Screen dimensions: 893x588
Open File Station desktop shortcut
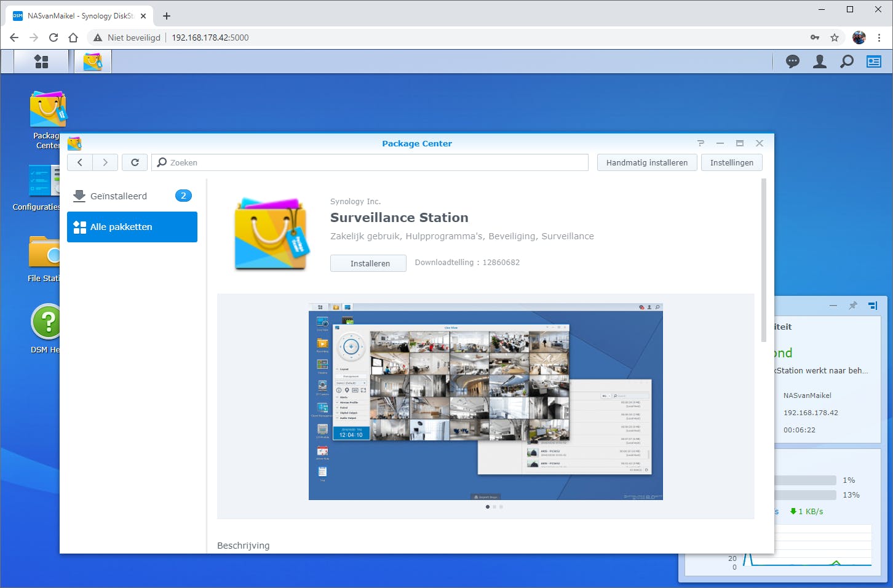pyautogui.click(x=44, y=259)
